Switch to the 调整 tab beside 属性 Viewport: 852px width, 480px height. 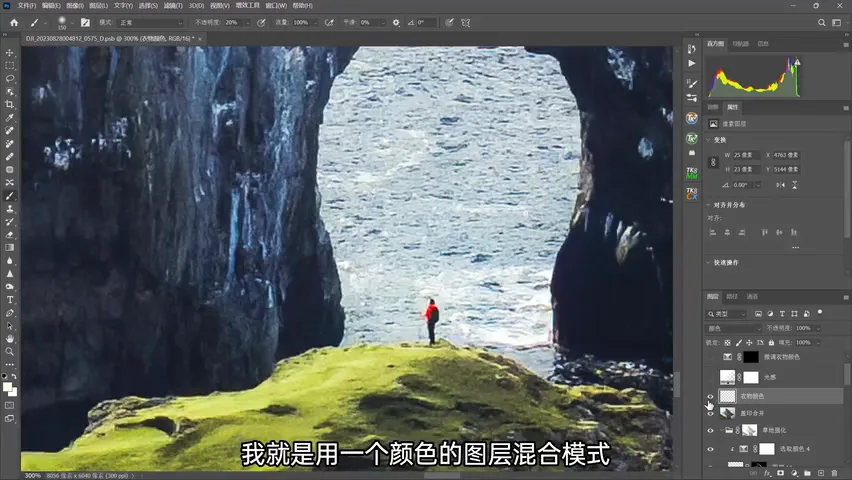712,107
